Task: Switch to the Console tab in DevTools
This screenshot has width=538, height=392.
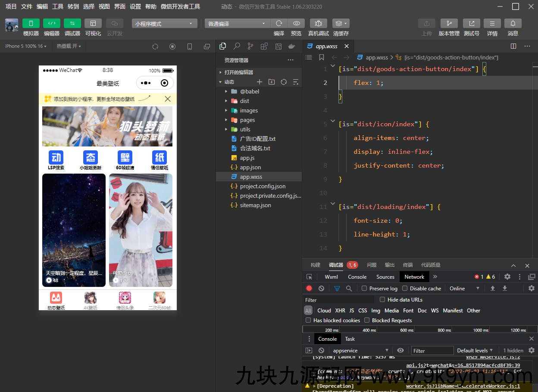Action: (357, 277)
